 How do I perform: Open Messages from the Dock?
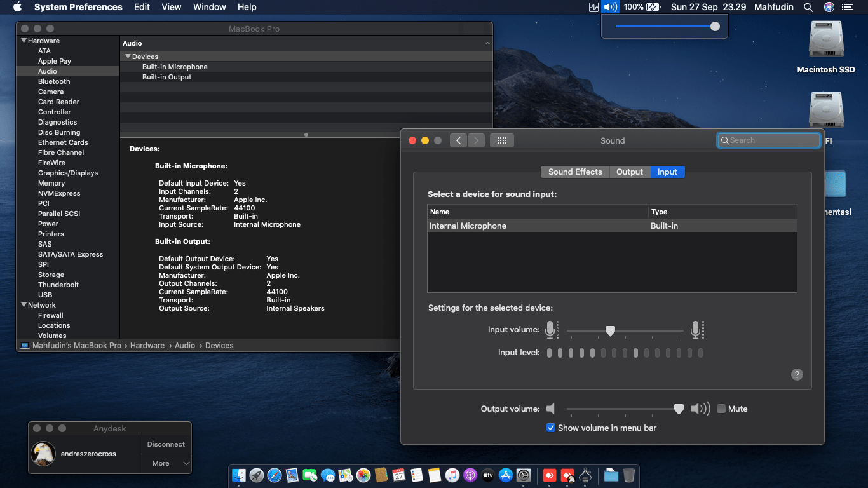(x=328, y=475)
